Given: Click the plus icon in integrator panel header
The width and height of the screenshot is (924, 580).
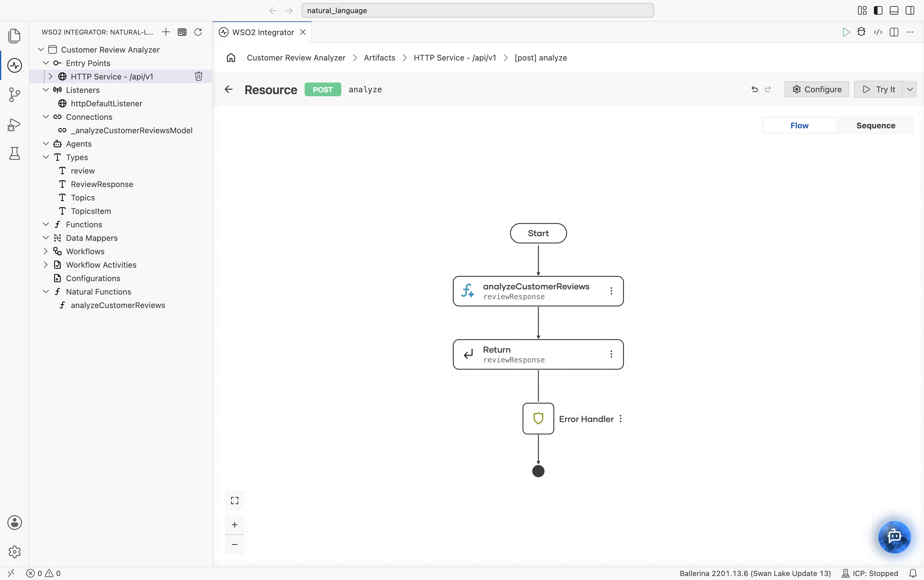Looking at the screenshot, I should click(166, 32).
